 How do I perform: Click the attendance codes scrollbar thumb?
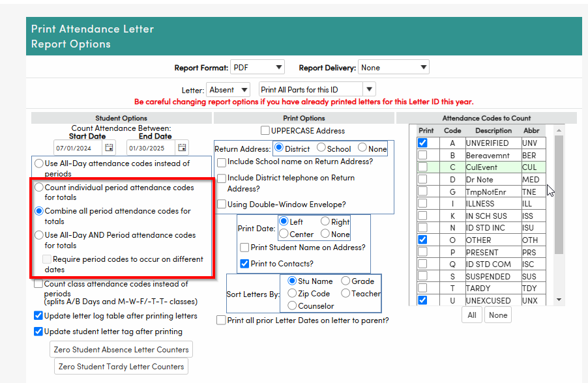click(x=559, y=195)
